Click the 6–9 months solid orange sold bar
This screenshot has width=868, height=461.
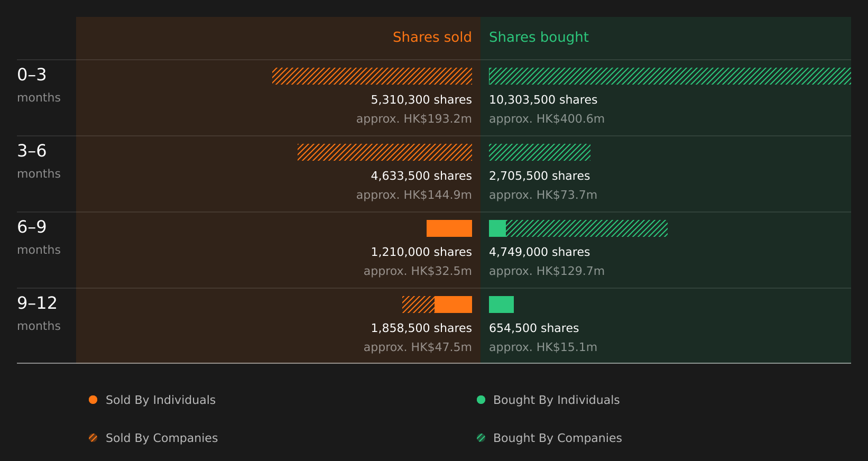[x=449, y=228]
